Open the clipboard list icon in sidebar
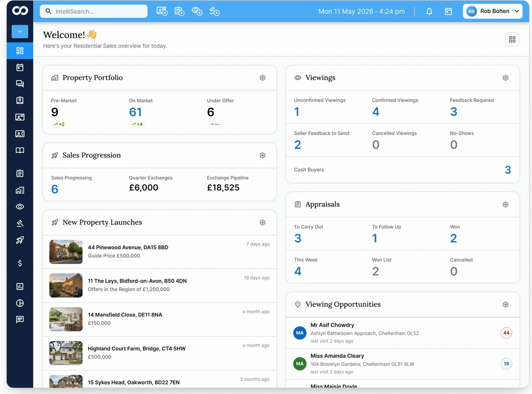The height and width of the screenshot is (394, 532). [20, 173]
